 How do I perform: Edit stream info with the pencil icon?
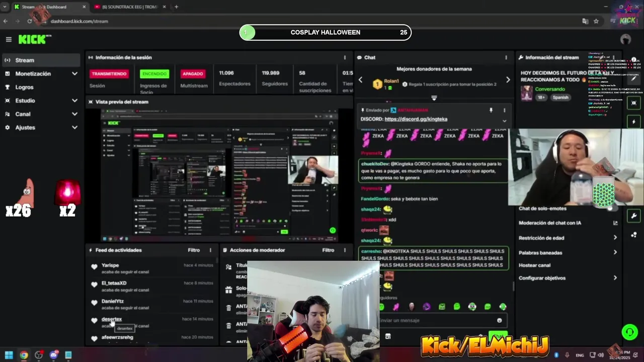[x=634, y=78]
